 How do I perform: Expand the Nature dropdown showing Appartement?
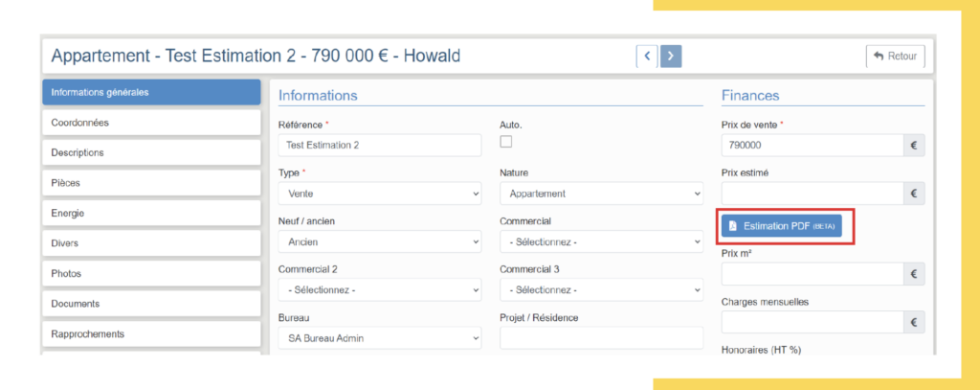point(601,194)
